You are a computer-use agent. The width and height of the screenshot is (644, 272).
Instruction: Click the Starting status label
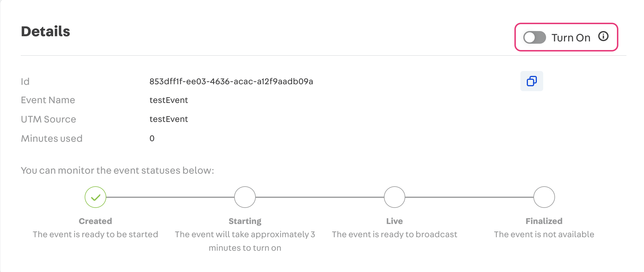tap(245, 221)
